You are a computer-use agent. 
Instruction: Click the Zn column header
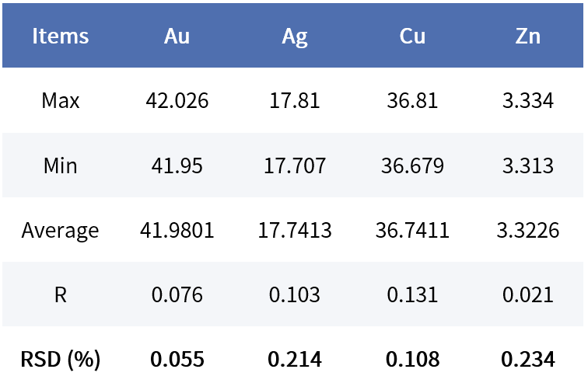[x=528, y=36]
